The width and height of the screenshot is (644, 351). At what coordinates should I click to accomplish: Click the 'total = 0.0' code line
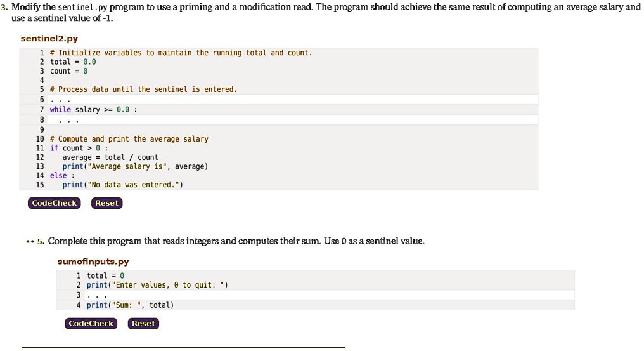[73, 62]
